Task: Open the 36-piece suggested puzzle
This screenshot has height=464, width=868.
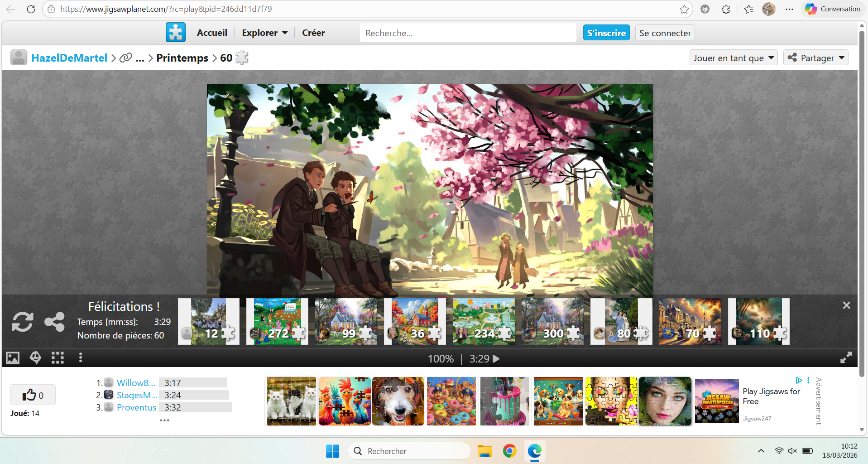Action: pyautogui.click(x=415, y=321)
